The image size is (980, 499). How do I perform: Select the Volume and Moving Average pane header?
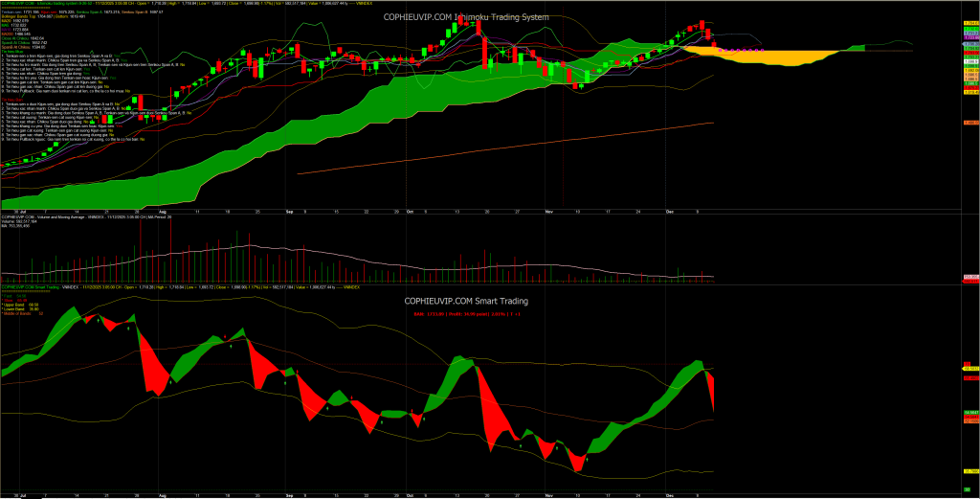click(57, 217)
